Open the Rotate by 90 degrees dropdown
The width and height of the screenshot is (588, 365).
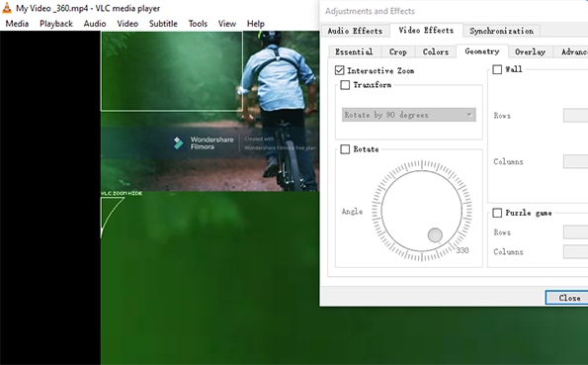click(x=409, y=115)
